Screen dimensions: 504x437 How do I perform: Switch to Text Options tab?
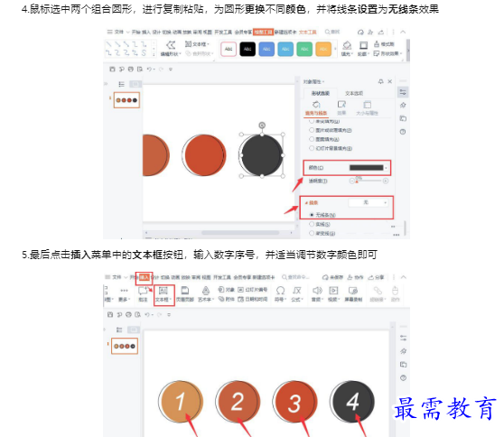[x=354, y=93]
